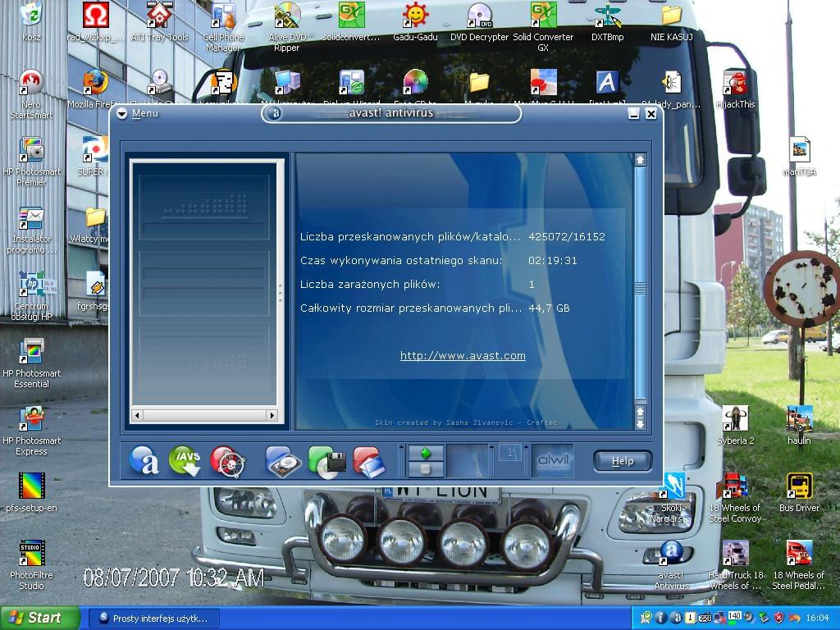
Task: Select the Centrum obsługi HP desktop icon
Action: coord(32,297)
